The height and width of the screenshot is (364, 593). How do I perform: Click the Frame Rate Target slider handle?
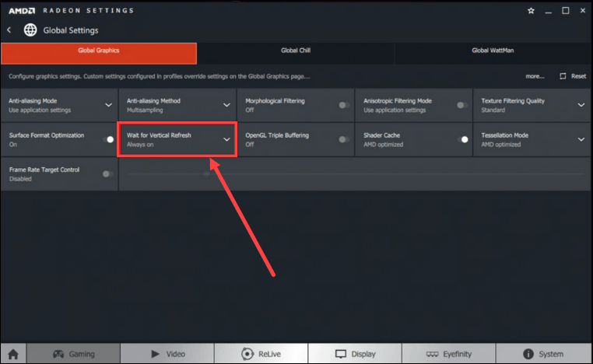[x=206, y=174]
